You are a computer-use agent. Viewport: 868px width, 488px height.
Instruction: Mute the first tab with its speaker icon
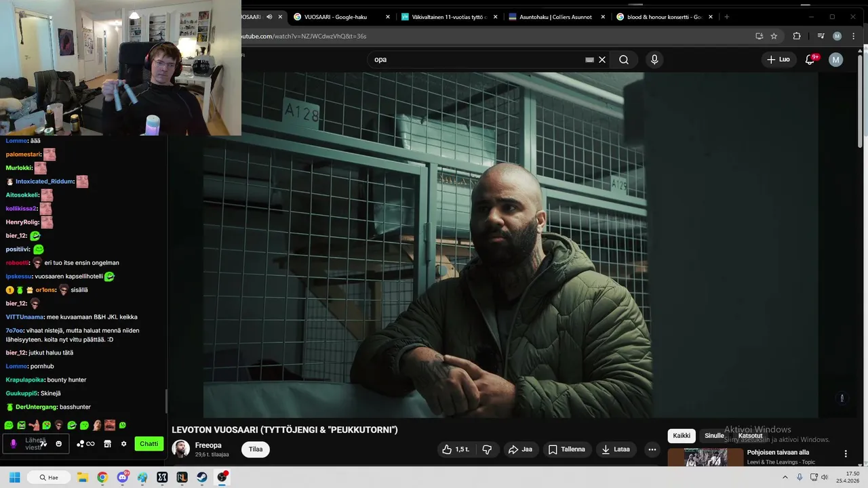pos(269,16)
